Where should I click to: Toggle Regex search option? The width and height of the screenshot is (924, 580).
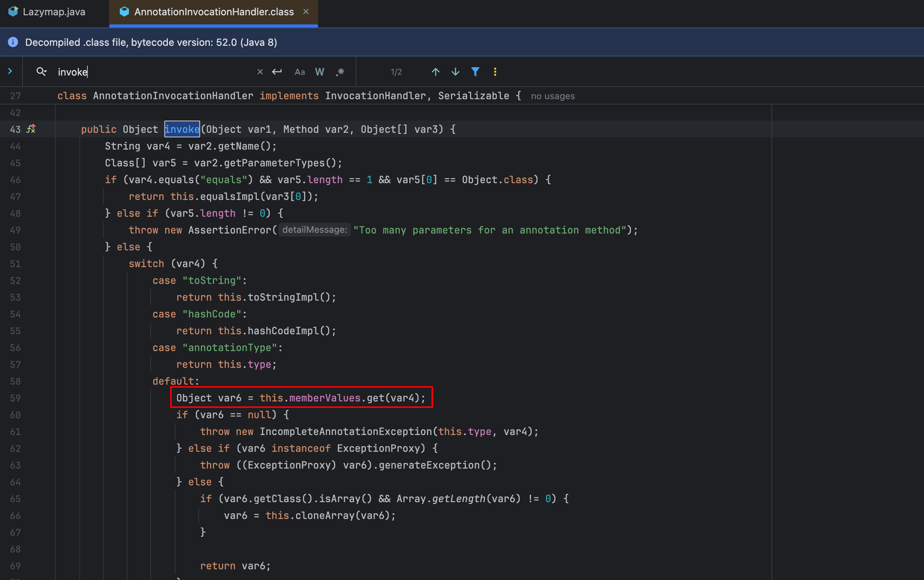point(340,72)
